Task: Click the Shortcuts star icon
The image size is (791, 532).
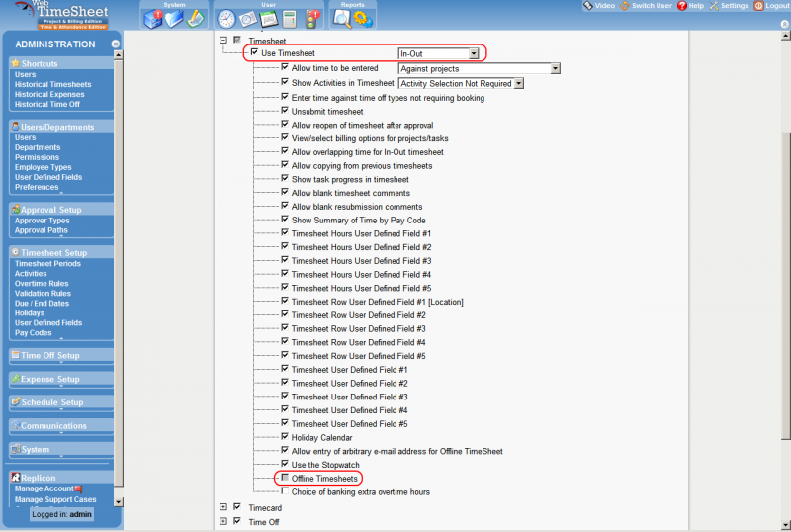Action: [15, 63]
